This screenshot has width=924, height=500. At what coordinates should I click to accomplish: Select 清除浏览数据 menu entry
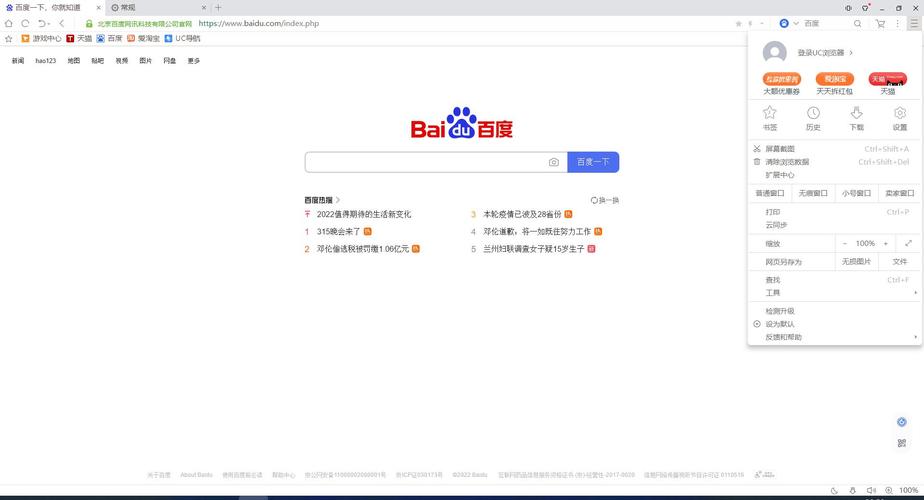[x=833, y=162]
